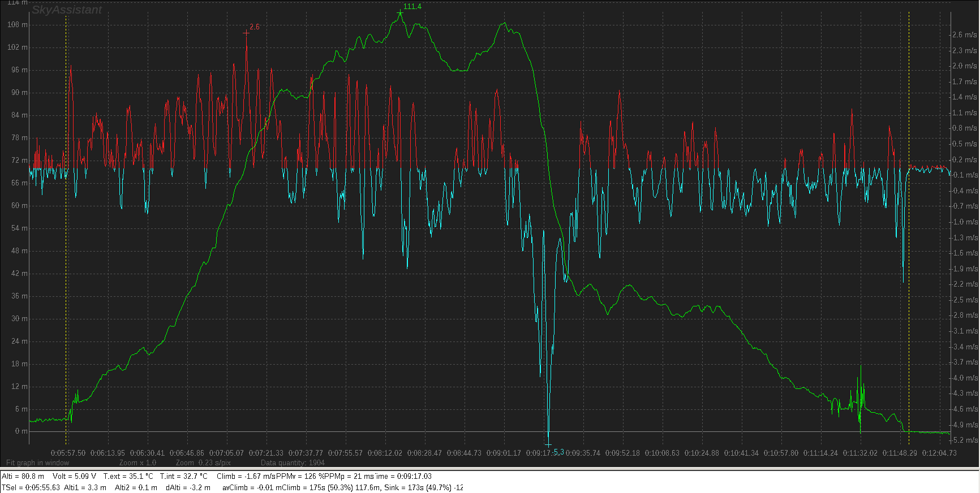980x493 pixels.
Task: Click the 'Volt = 5.09 V' status readout
Action: [x=74, y=476]
